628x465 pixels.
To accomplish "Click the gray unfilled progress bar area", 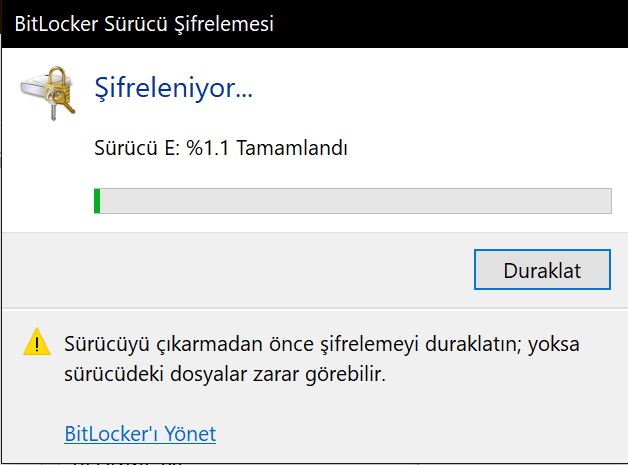I will coord(360,200).
